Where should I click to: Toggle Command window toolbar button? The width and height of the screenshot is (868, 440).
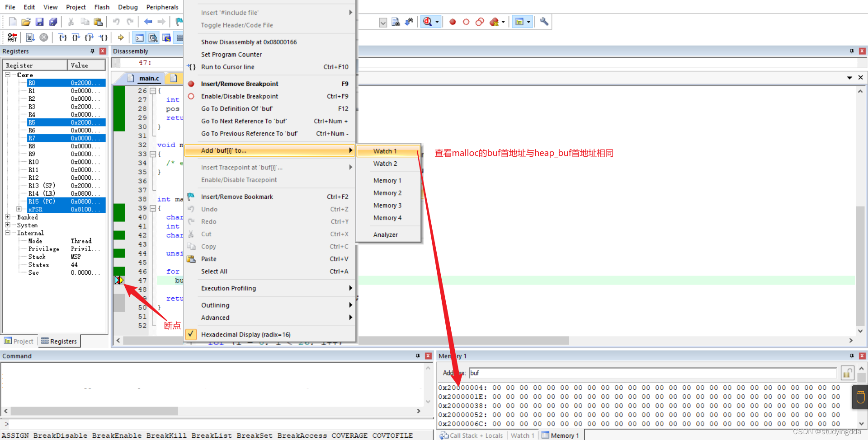click(140, 37)
